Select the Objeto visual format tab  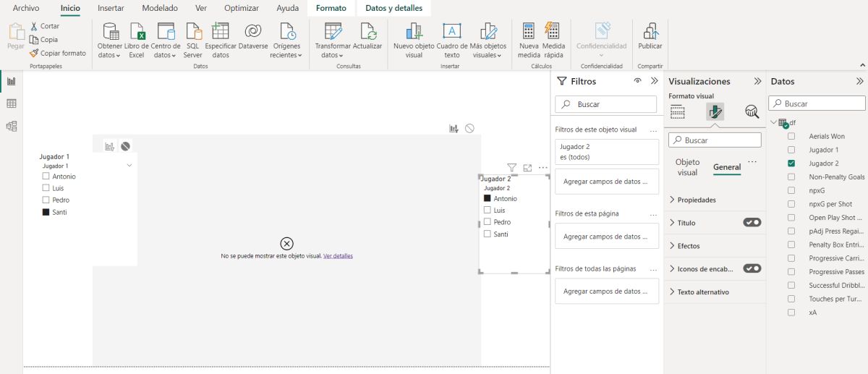click(688, 167)
